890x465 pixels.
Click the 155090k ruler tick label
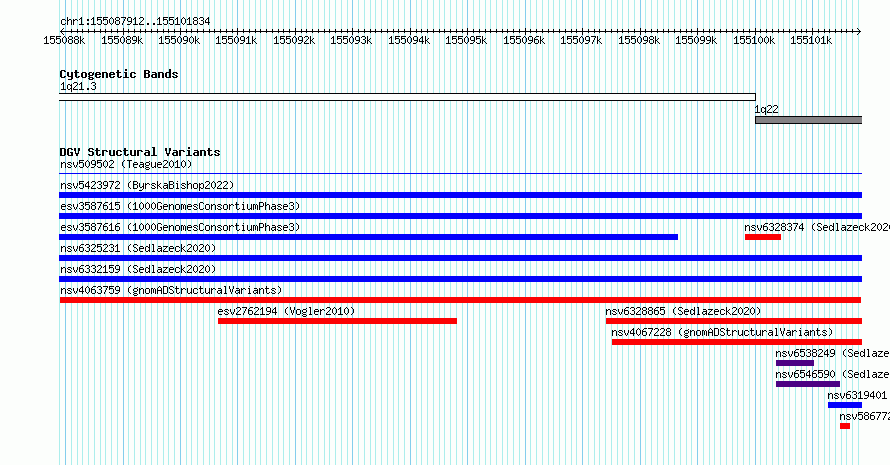(x=179, y=40)
